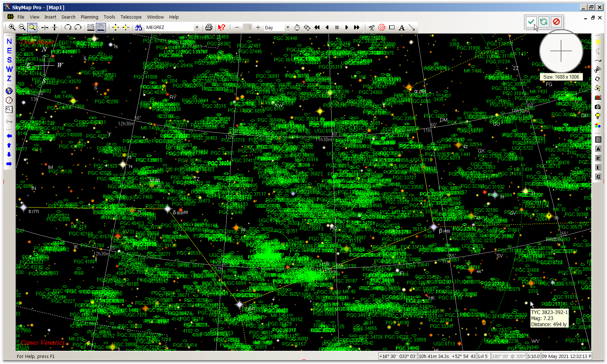This screenshot has height=364, width=607.
Task: Face west with W button
Action: click(x=9, y=69)
